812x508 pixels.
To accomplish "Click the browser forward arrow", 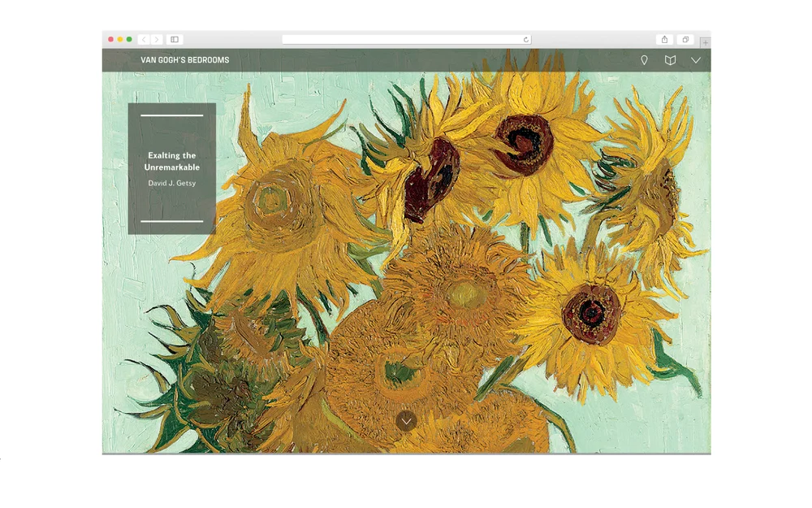I will [157, 39].
